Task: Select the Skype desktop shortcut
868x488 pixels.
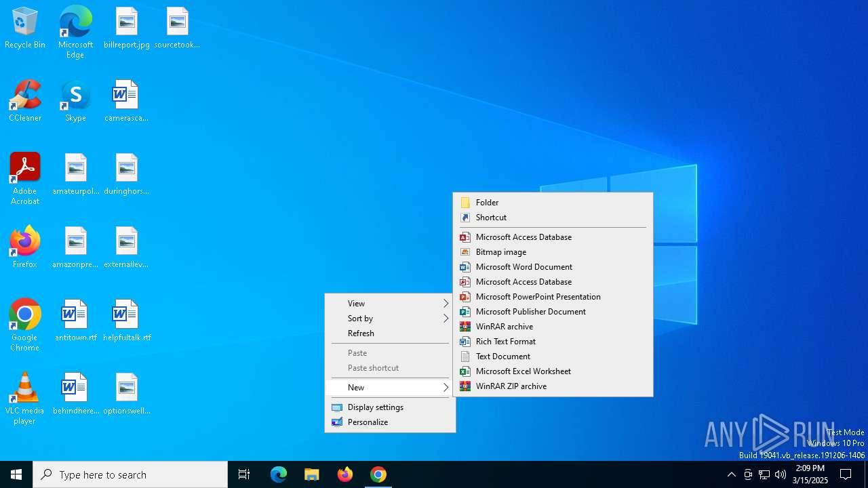Action: point(75,102)
